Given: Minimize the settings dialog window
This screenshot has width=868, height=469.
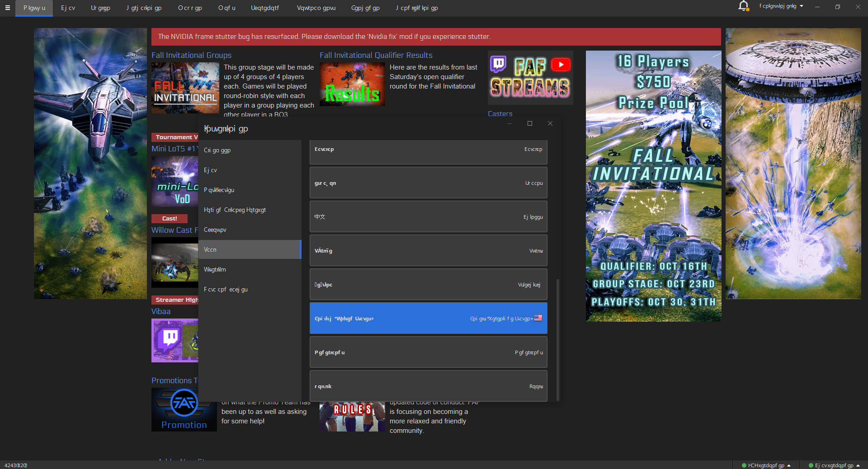Looking at the screenshot, I should (x=509, y=123).
